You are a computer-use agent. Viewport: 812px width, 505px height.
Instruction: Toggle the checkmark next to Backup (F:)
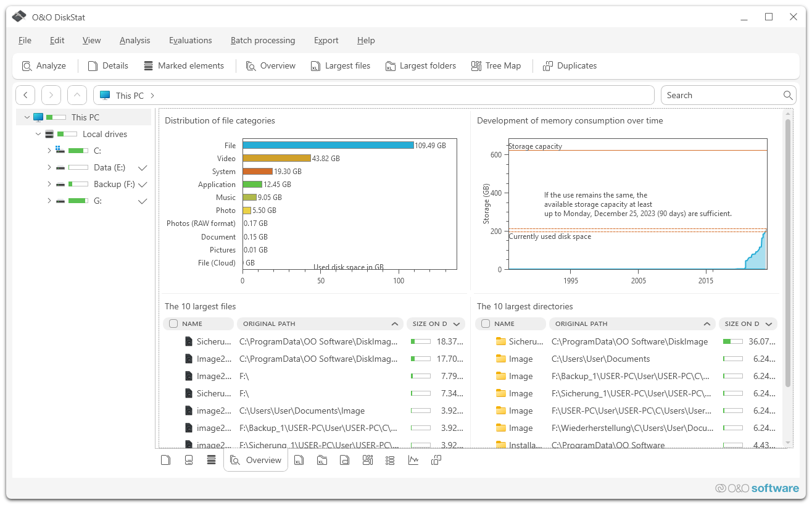(143, 185)
